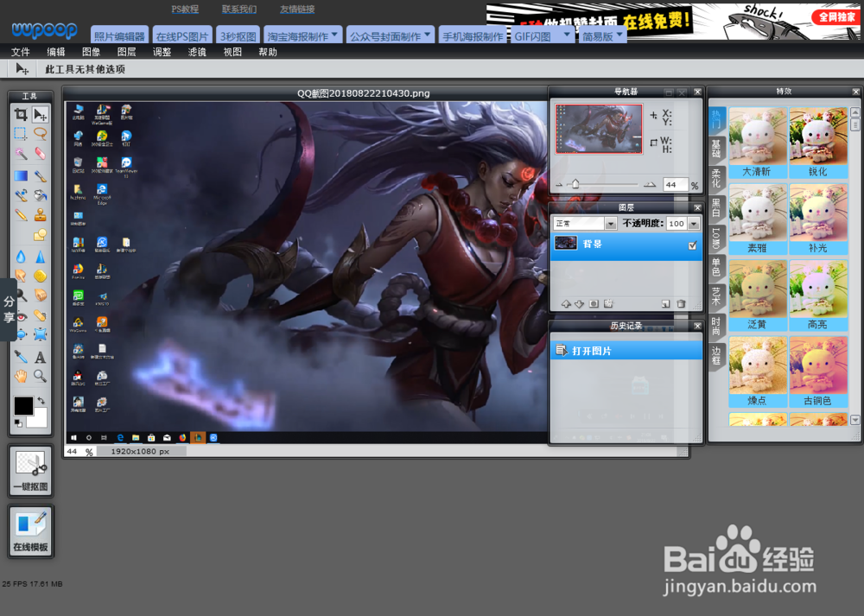This screenshot has height=616, width=864.
Task: Select the Type text tool
Action: click(x=41, y=357)
